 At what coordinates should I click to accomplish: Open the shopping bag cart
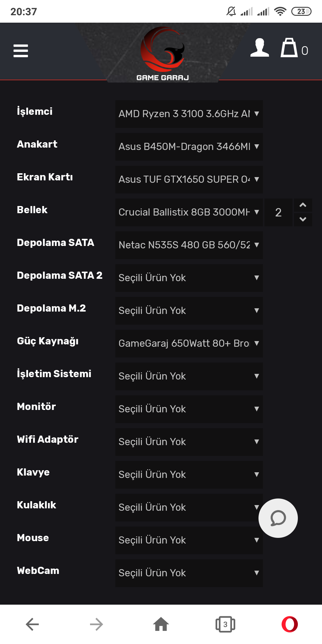click(x=290, y=48)
